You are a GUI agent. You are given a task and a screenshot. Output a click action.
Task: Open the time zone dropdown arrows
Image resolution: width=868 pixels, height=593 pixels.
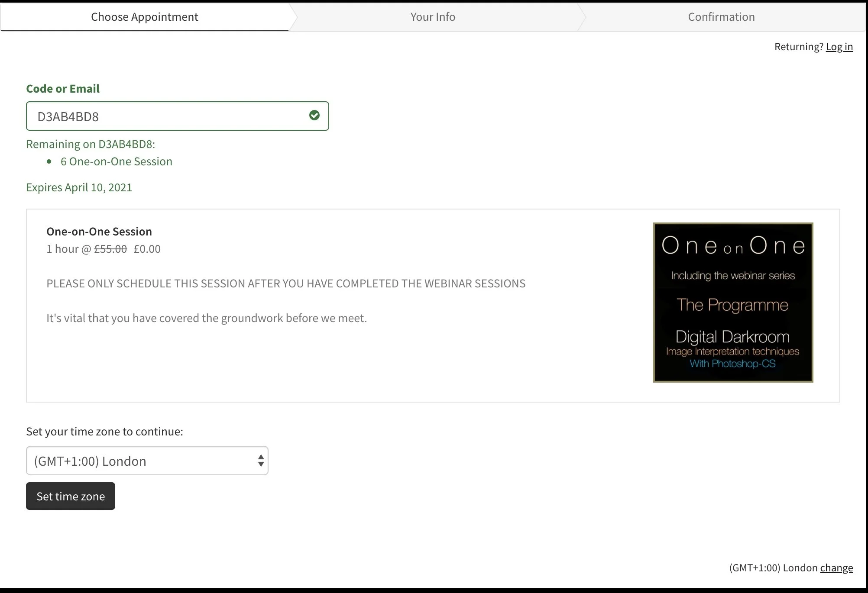261,461
